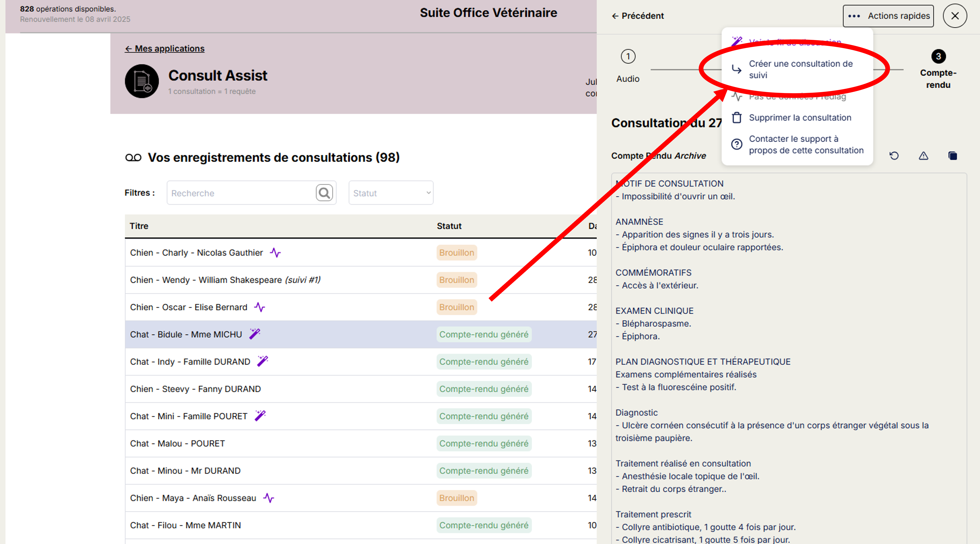Go to step 1 Audio
The height and width of the screenshot is (544, 980).
(628, 57)
